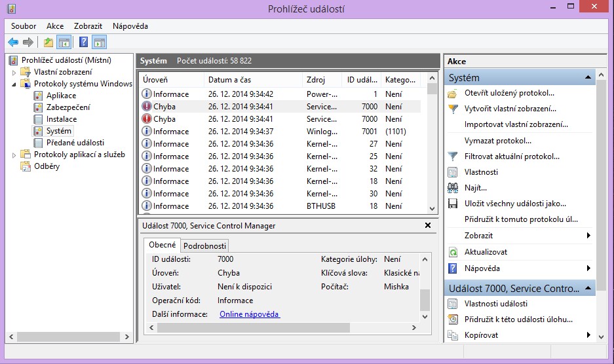Select the Zabezpečení log in tree

pos(68,107)
